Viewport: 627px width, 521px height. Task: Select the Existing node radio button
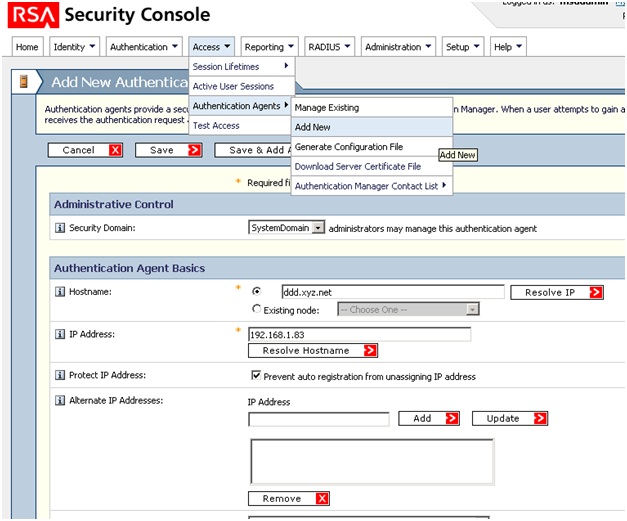coord(256,309)
